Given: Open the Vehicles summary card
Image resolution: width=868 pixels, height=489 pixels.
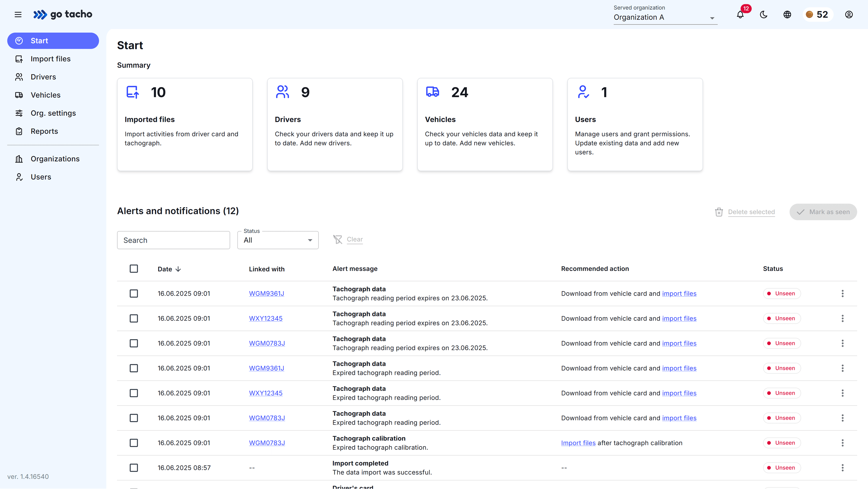Looking at the screenshot, I should pyautogui.click(x=485, y=124).
